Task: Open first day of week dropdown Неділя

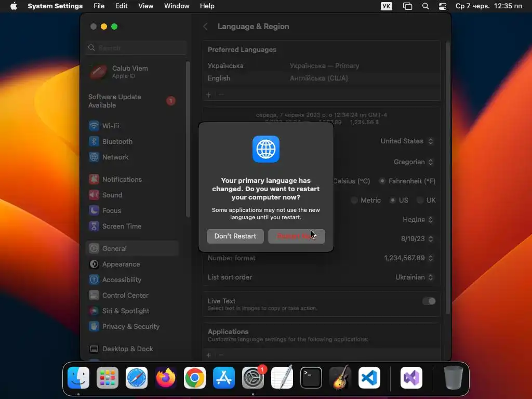Action: point(418,220)
